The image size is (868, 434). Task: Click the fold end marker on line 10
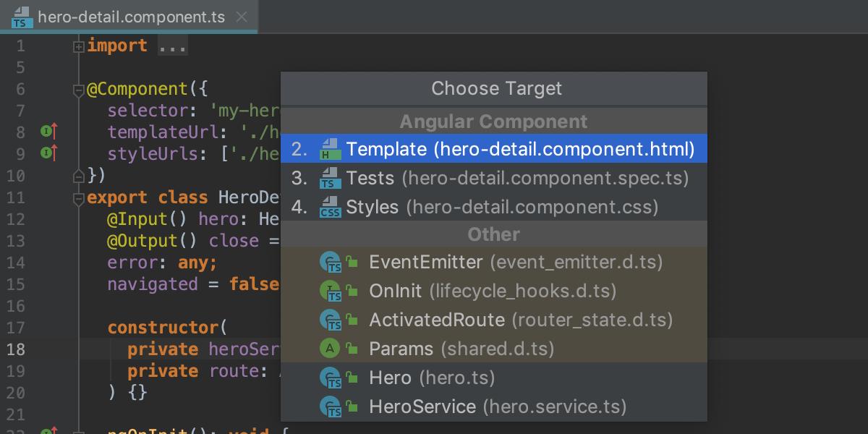pyautogui.click(x=79, y=175)
